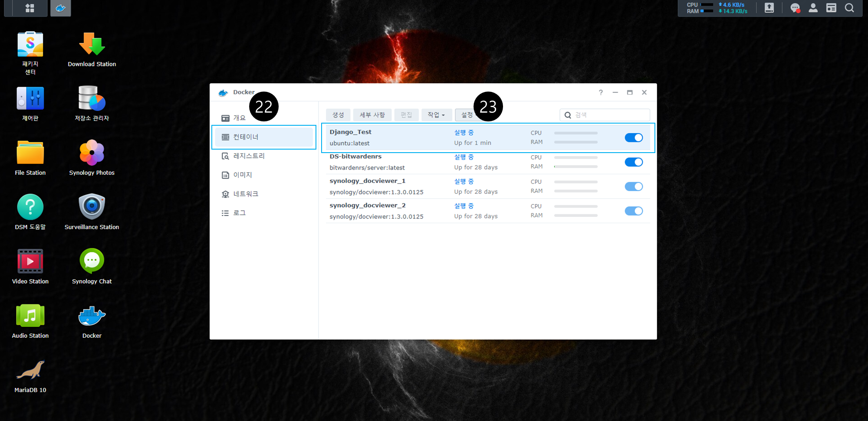Open the main menu grid icon
The image size is (868, 421).
(x=30, y=8)
